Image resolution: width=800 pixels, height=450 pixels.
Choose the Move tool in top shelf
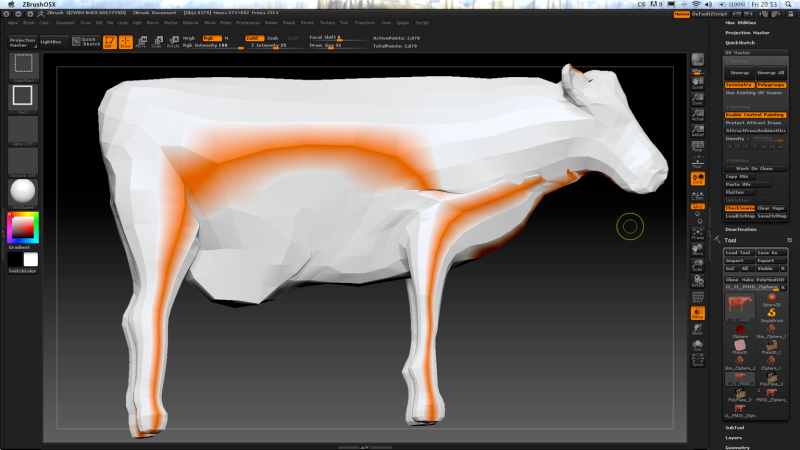point(141,42)
